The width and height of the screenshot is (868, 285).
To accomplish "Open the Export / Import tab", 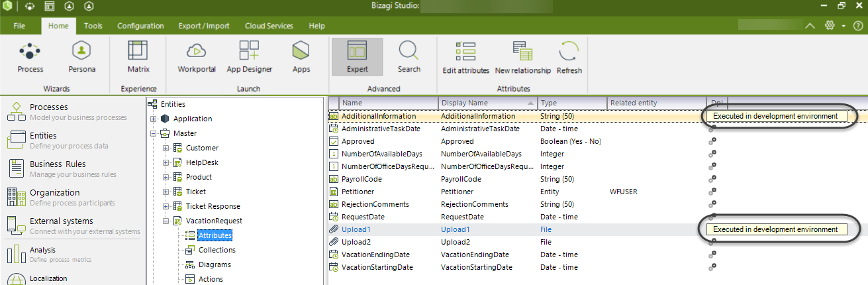I will pos(204,26).
